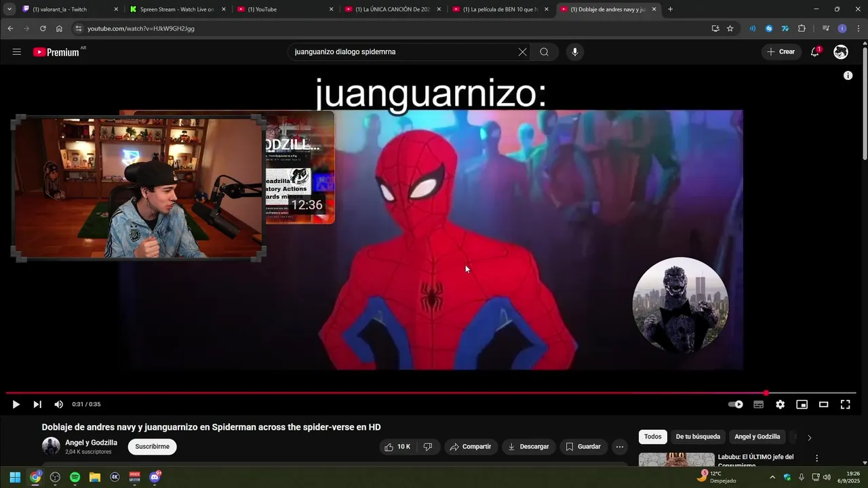Screen dimensions: 868x488
Task: Clear the search box with the X
Action: [522, 52]
